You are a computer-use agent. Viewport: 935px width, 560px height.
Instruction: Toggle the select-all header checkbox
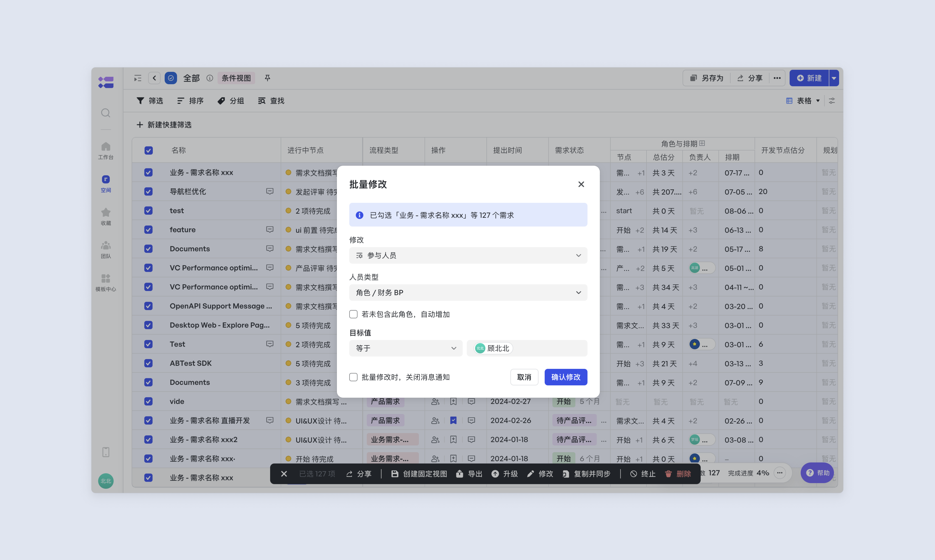tap(149, 150)
